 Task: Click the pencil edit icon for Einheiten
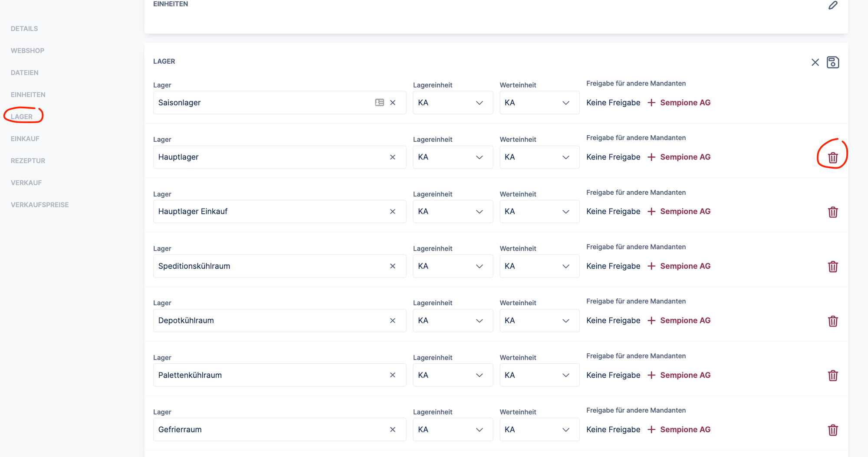pyautogui.click(x=832, y=5)
